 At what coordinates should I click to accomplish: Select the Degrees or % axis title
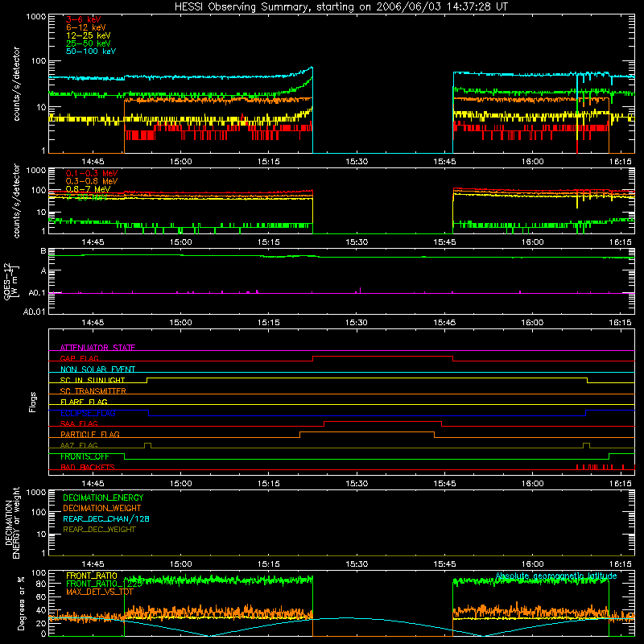tap(21, 603)
